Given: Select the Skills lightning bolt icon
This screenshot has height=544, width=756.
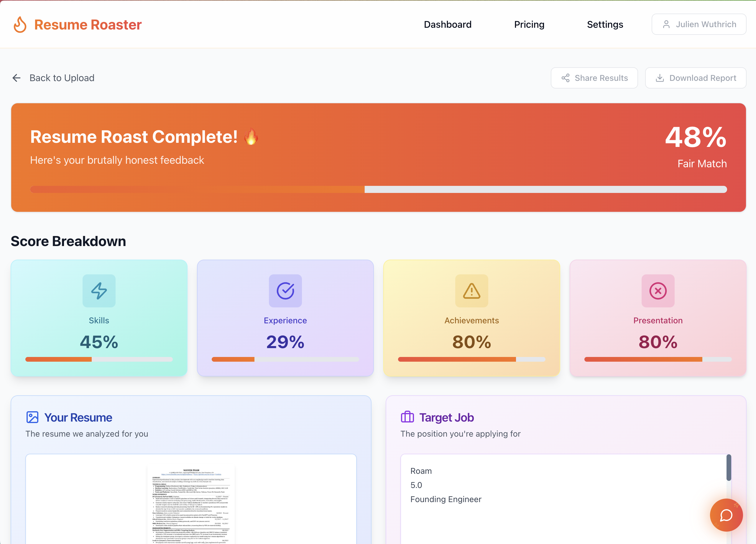Looking at the screenshot, I should coord(99,291).
